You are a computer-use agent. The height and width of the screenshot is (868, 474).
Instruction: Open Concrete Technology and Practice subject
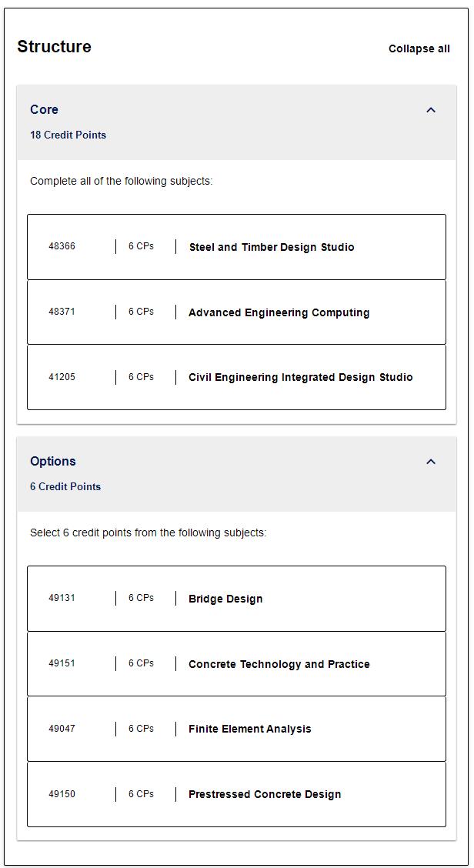coord(279,664)
